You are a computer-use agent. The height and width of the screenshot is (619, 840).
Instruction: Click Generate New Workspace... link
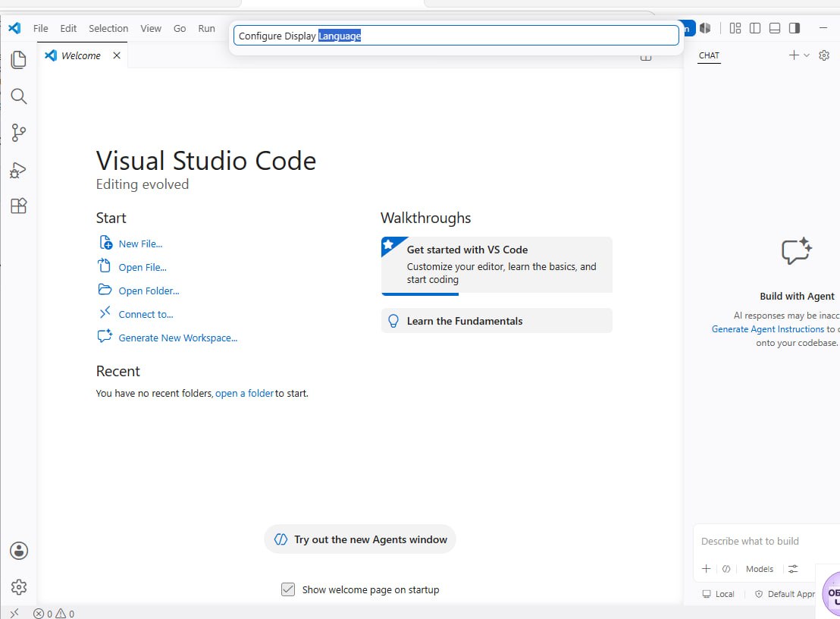(x=178, y=338)
